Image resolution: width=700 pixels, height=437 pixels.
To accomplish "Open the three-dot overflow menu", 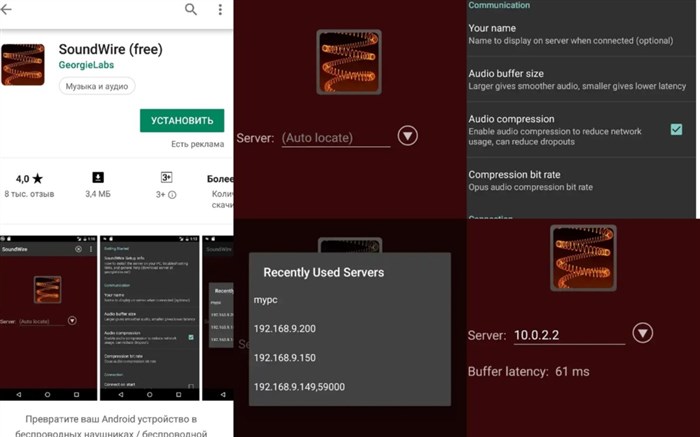I will tap(220, 9).
